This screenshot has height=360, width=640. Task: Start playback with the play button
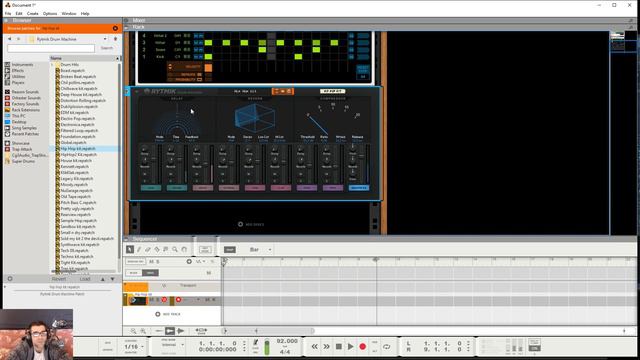351,347
